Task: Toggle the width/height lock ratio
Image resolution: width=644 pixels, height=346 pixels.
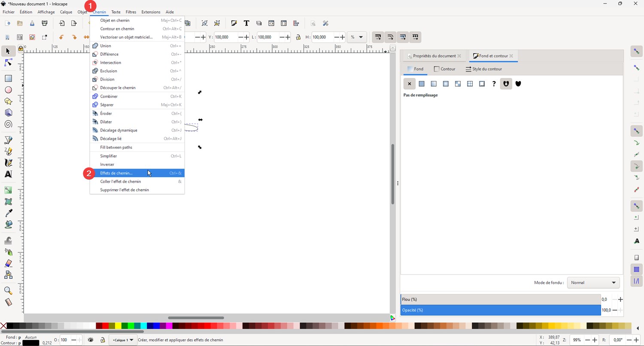Action: coord(298,37)
